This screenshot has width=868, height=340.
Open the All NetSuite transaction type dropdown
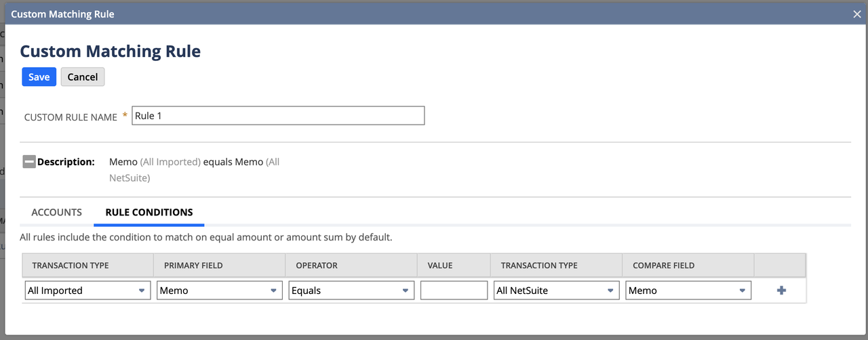(556, 291)
